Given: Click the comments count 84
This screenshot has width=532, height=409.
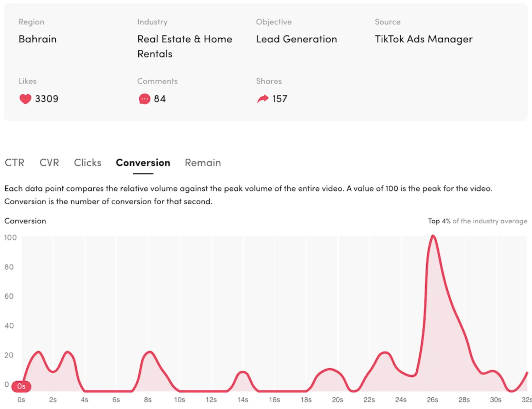Looking at the screenshot, I should coord(160,99).
